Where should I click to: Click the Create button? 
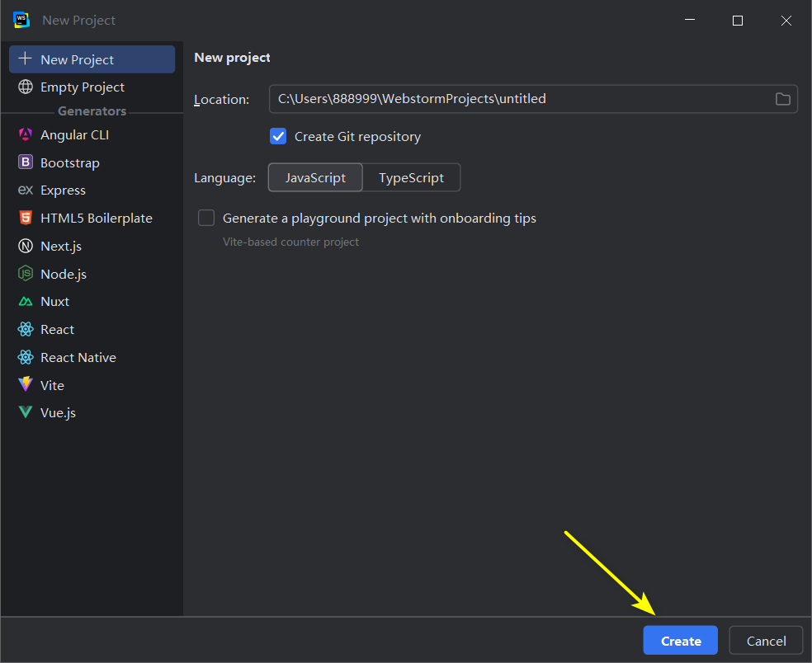pos(681,640)
